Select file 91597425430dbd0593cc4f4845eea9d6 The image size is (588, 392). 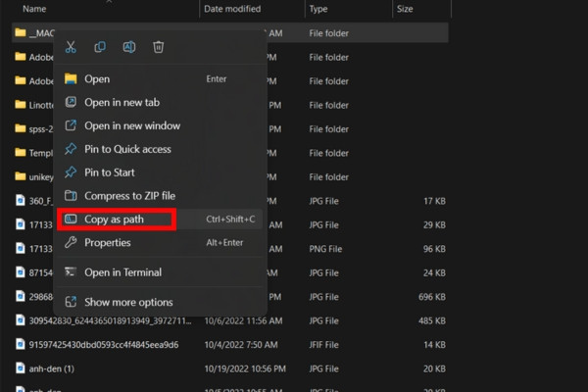[104, 345]
